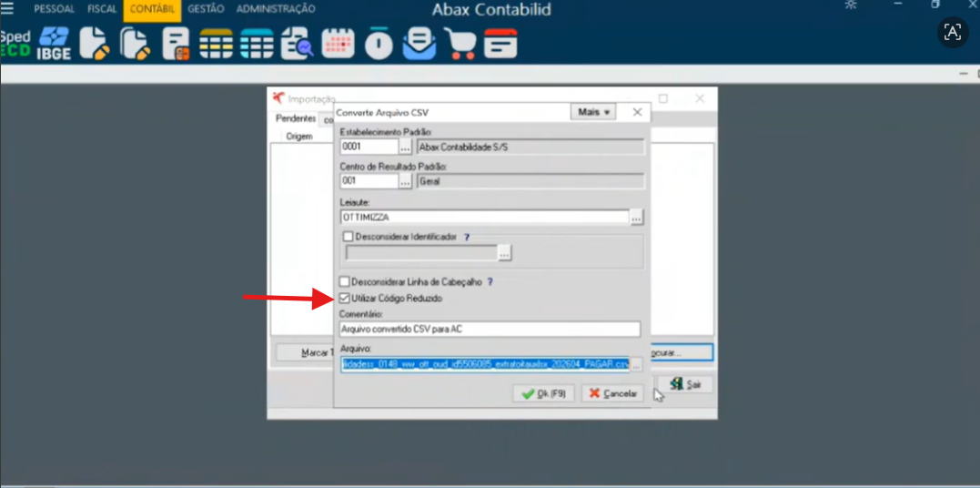The image size is (980, 488).
Task: Click the Centro de Resultado code field 001
Action: pos(369,181)
